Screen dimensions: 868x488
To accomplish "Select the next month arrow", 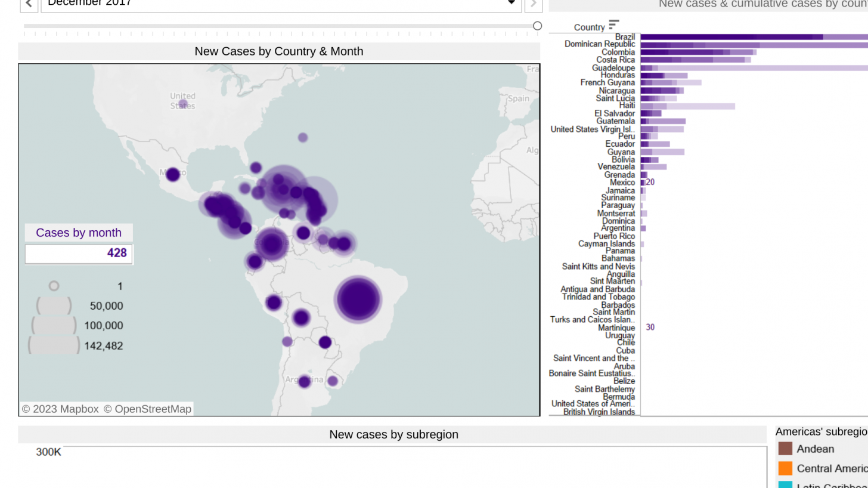I will pos(532,4).
